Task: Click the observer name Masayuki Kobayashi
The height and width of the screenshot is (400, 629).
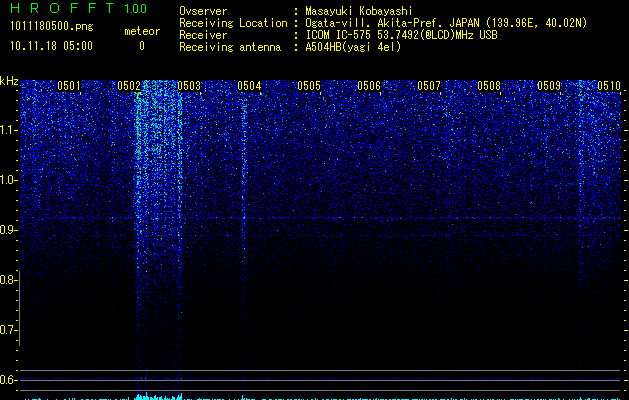Action: (x=359, y=11)
